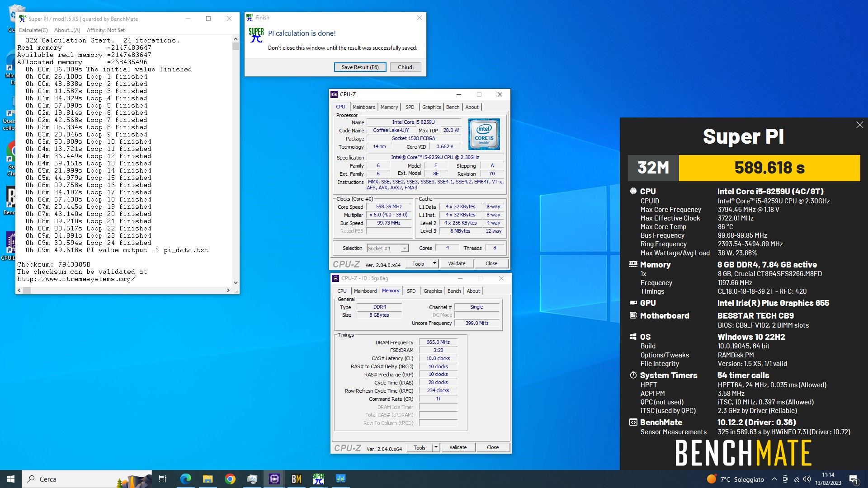Click Memory icon in BenchMate panel
The image size is (868, 488).
pyautogui.click(x=633, y=264)
